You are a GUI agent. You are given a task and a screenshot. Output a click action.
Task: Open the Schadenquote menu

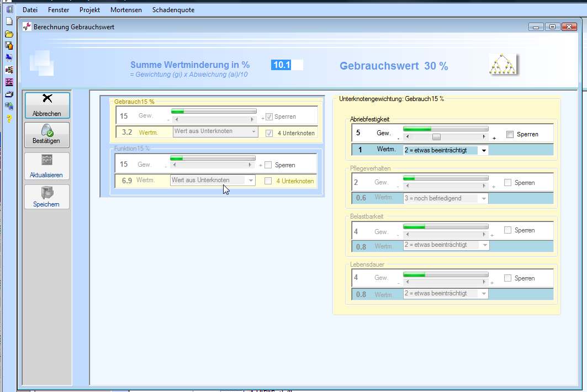(x=173, y=10)
